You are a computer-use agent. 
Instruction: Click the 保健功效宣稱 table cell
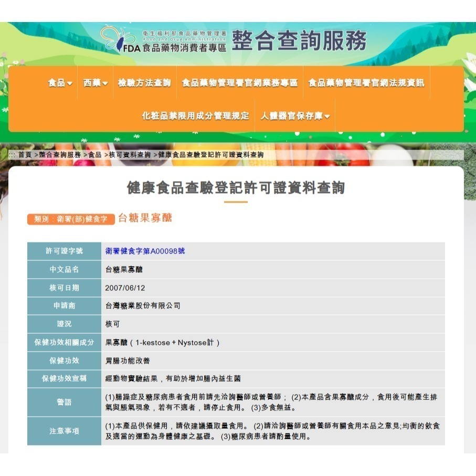[x=64, y=379]
